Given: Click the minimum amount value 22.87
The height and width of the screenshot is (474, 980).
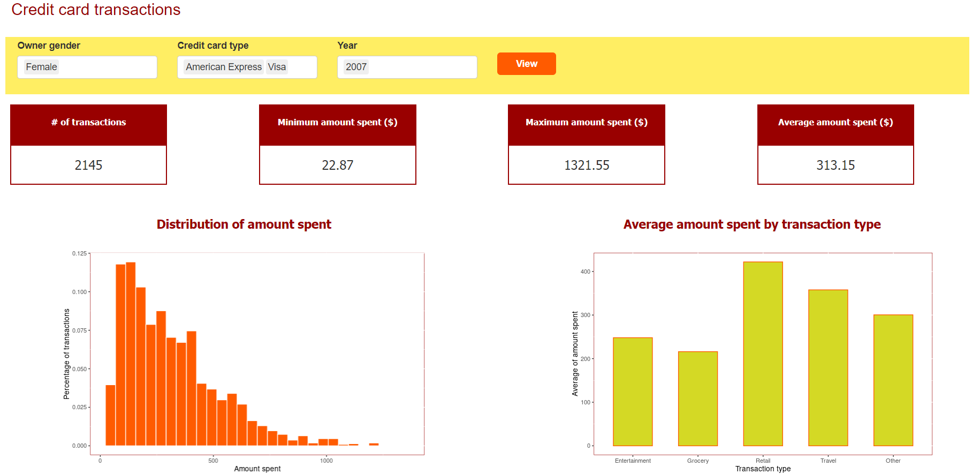Looking at the screenshot, I should tap(337, 165).
